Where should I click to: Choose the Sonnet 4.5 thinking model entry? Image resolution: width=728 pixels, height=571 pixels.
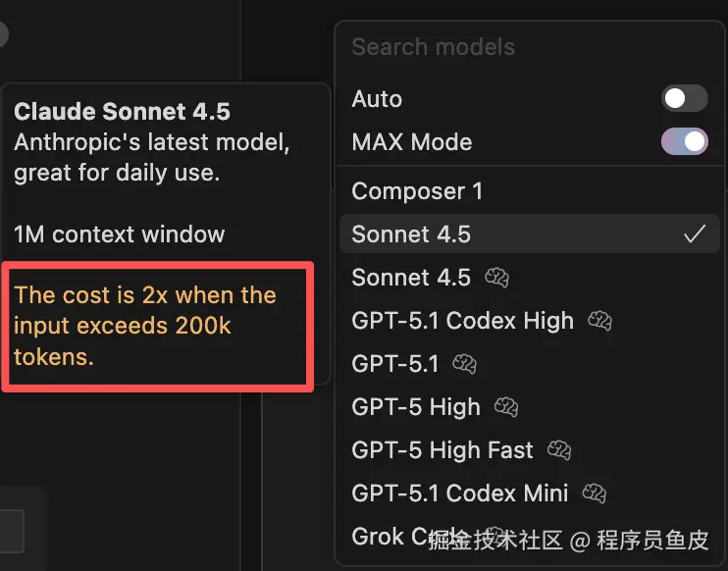411,278
